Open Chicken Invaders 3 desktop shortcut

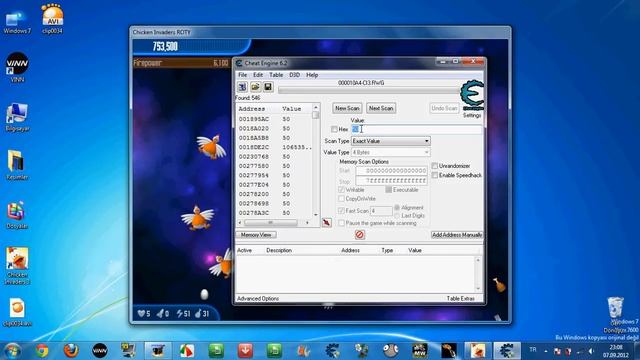coord(17,265)
